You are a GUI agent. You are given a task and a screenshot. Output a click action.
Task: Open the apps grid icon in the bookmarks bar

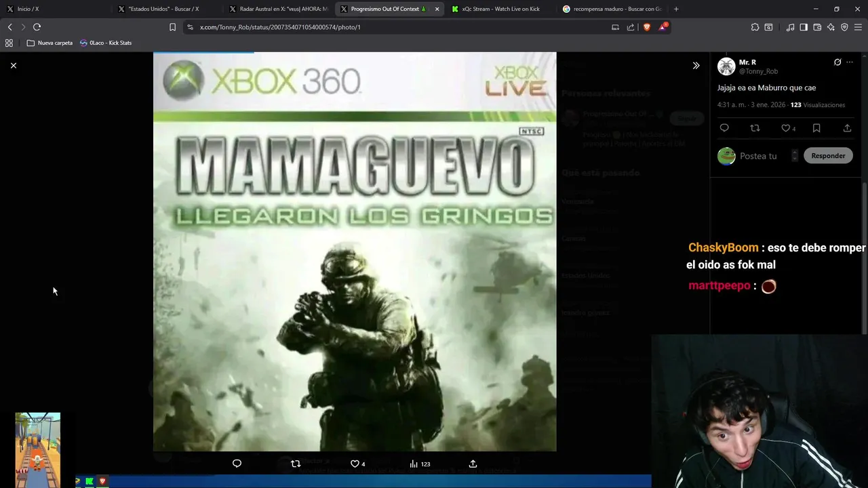pyautogui.click(x=9, y=43)
